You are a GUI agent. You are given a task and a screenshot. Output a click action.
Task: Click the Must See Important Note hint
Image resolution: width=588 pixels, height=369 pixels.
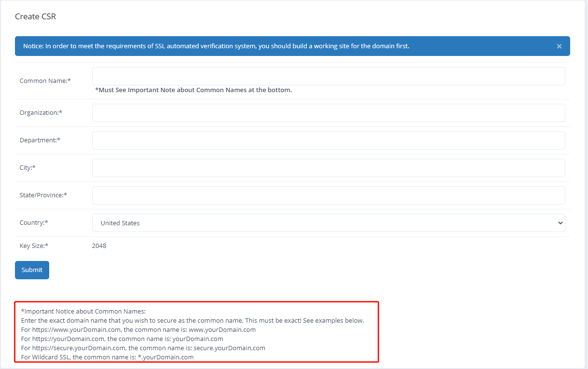click(193, 90)
